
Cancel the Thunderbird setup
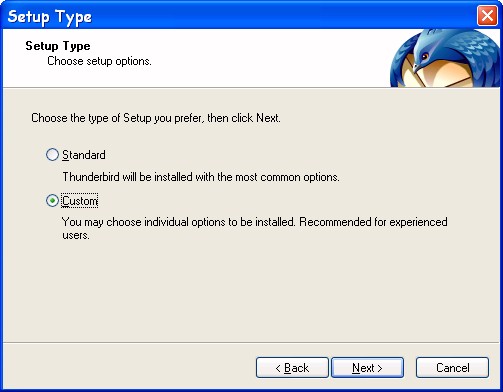tap(452, 368)
